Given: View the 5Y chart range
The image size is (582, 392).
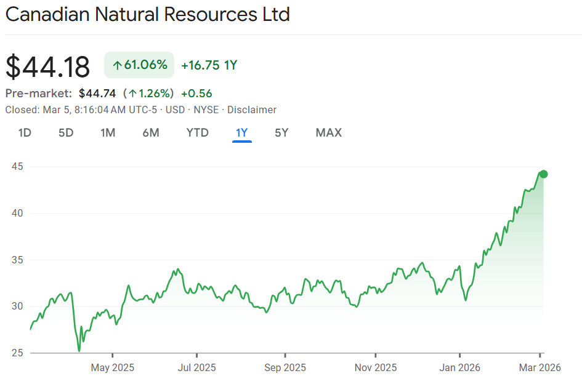Looking at the screenshot, I should point(281,132).
